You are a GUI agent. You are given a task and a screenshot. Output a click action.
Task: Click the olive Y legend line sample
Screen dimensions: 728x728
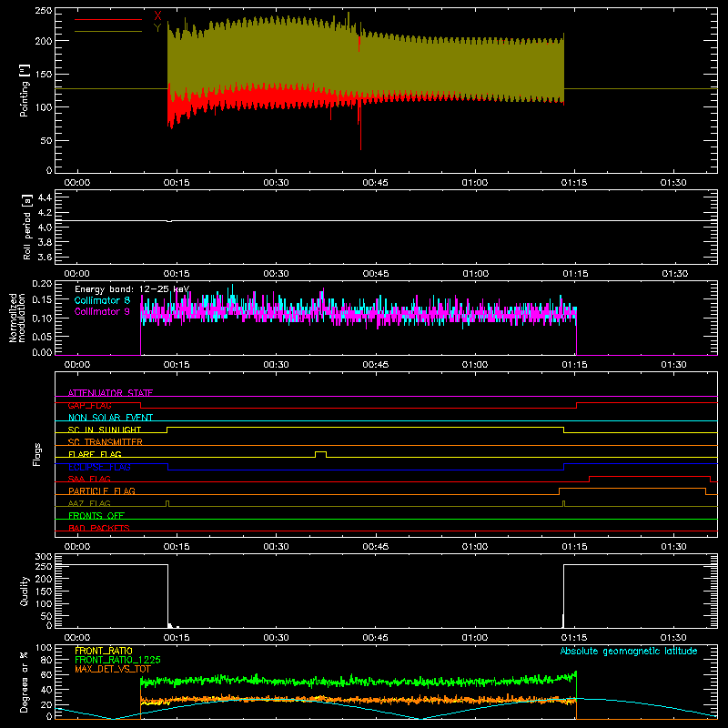[x=108, y=31]
